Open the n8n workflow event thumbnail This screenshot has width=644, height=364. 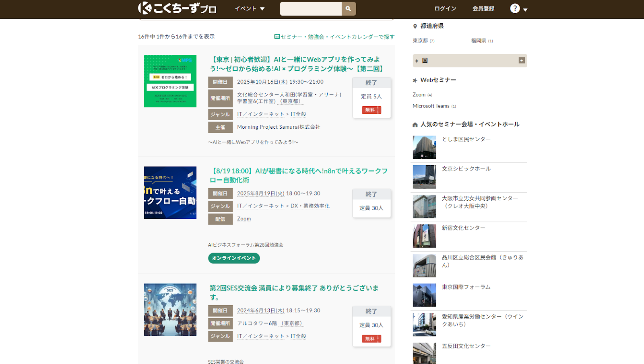170,193
